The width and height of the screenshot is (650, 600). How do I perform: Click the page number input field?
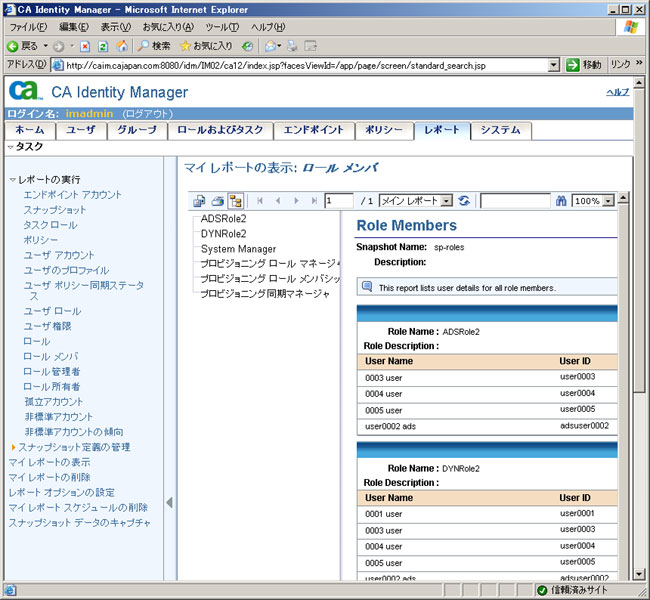tap(339, 201)
